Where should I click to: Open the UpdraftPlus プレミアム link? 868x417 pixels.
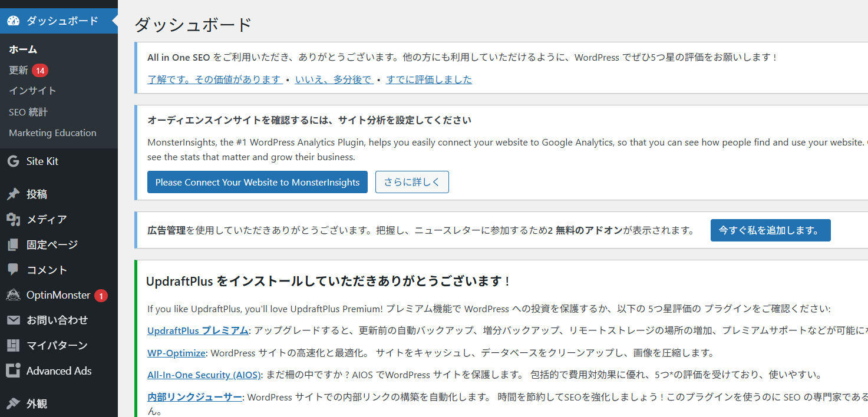point(198,331)
